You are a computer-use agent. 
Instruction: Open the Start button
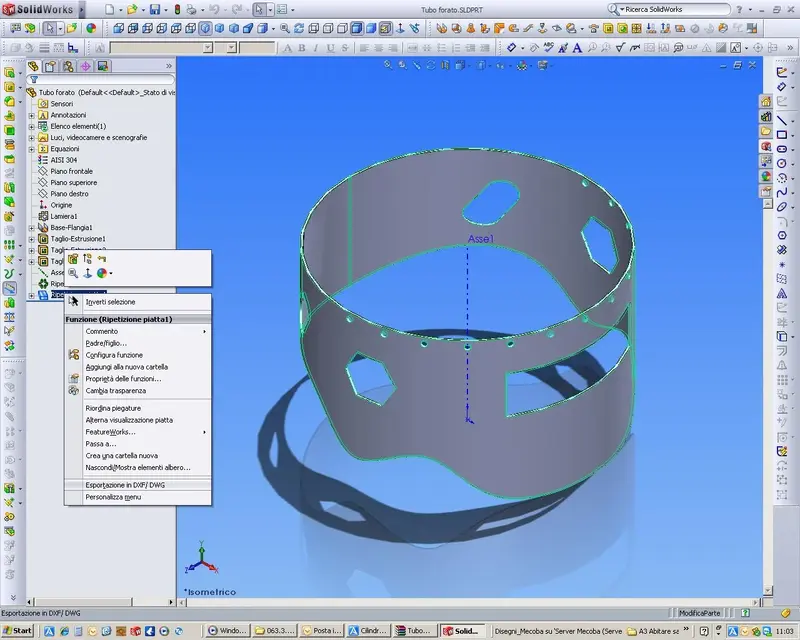pyautogui.click(x=17, y=631)
